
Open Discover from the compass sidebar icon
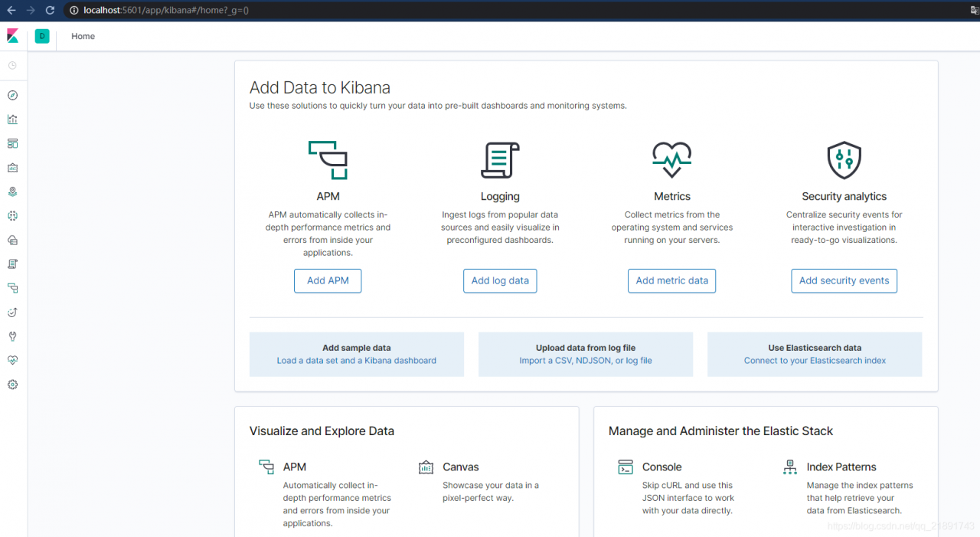pos(12,96)
